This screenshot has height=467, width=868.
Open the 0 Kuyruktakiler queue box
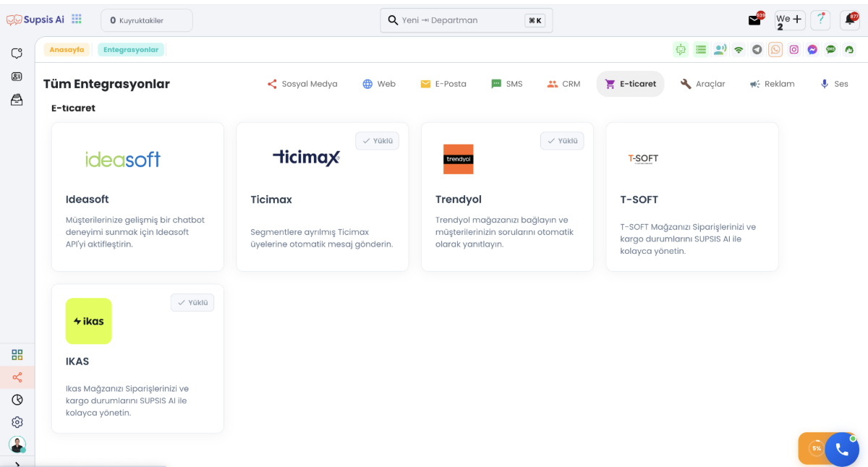(147, 20)
